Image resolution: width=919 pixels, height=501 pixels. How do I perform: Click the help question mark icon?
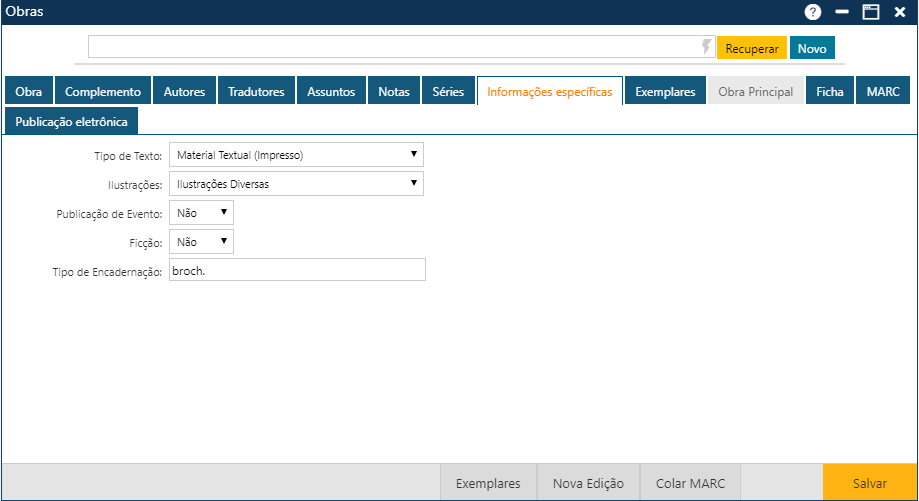click(x=813, y=12)
